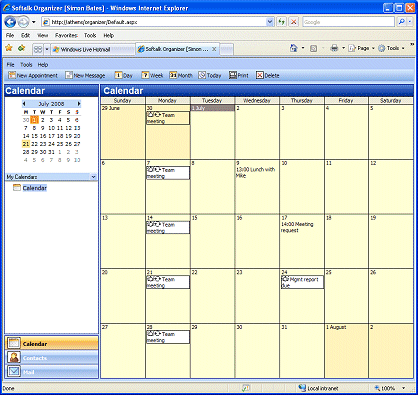The height and width of the screenshot is (395, 418).
Task: Open the Mgmt report due appointment
Action: tap(302, 282)
